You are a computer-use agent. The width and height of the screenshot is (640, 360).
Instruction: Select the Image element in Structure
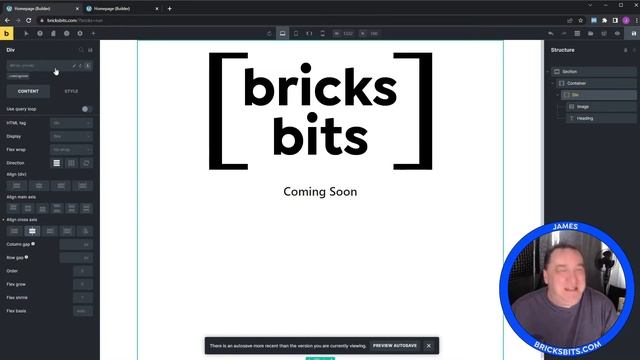tap(601, 107)
